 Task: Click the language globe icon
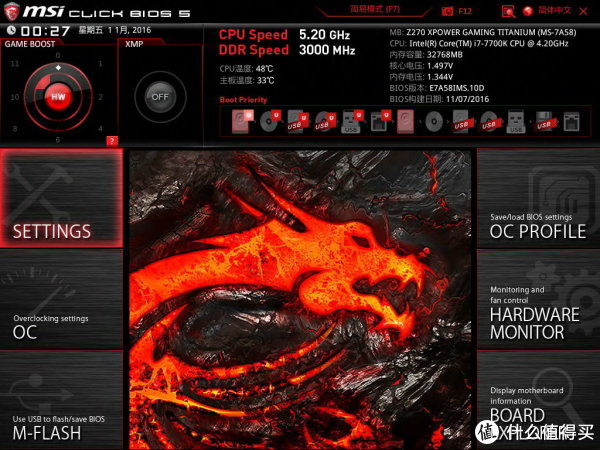[x=528, y=11]
